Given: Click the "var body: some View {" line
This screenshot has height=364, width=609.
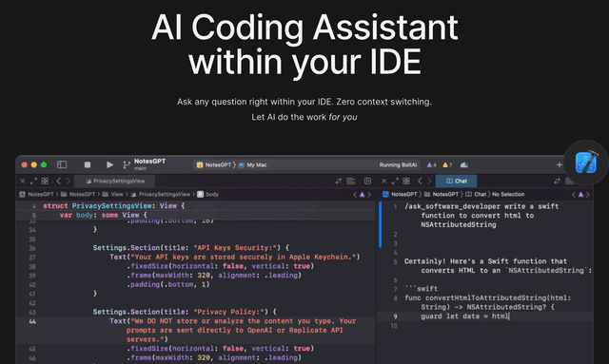Looking at the screenshot, I should point(104,215).
